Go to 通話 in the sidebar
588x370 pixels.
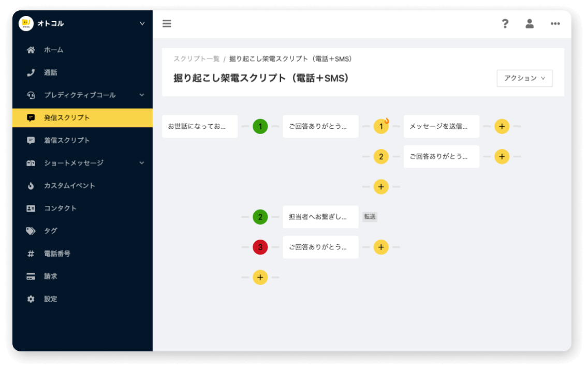coord(50,73)
